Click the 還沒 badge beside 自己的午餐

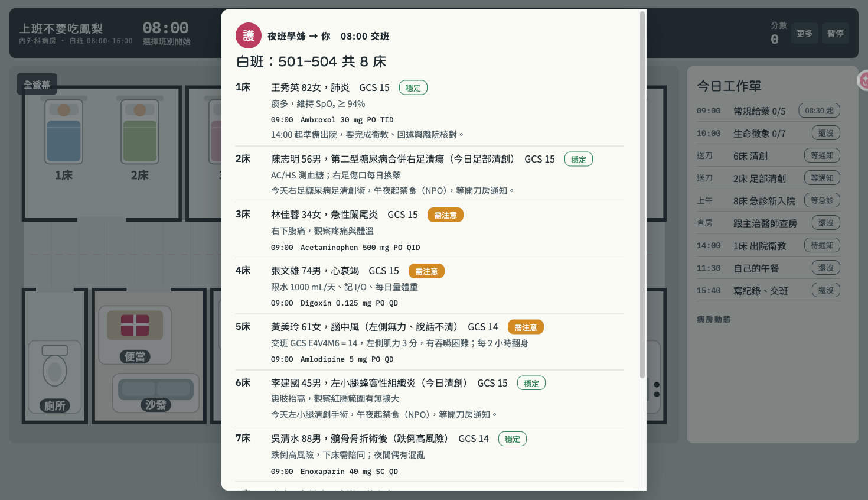pos(825,268)
